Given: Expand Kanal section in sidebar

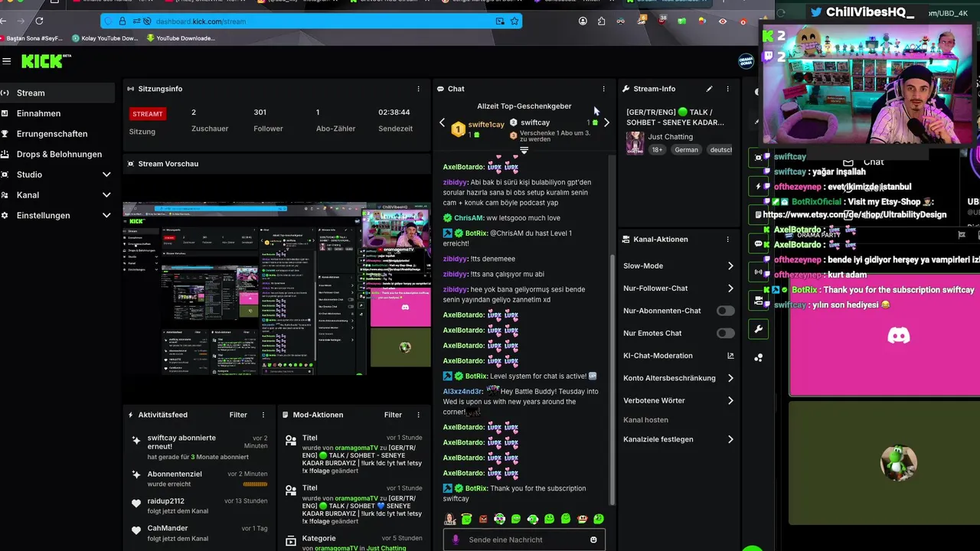Looking at the screenshot, I should click(x=106, y=195).
